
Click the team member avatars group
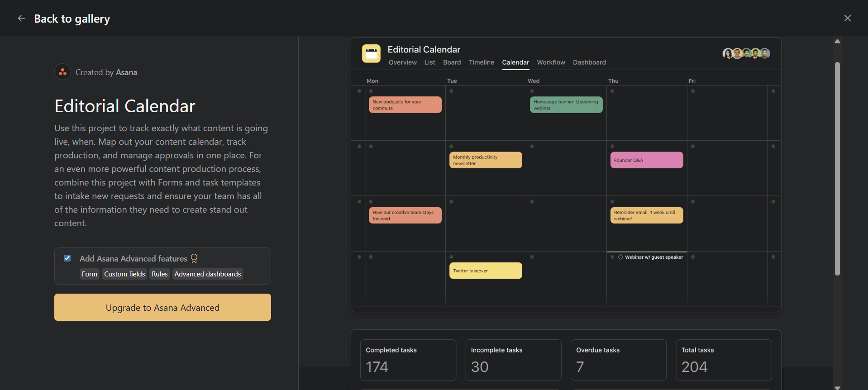click(746, 53)
